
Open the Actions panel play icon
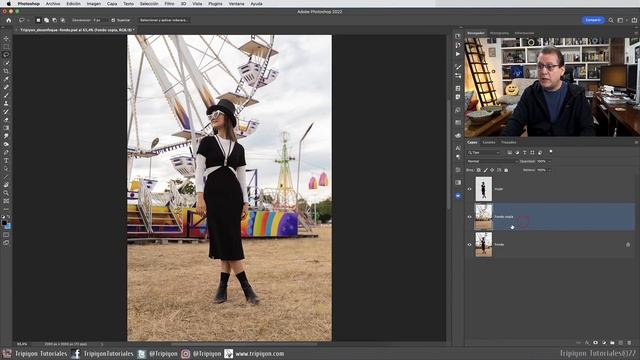coord(458,54)
